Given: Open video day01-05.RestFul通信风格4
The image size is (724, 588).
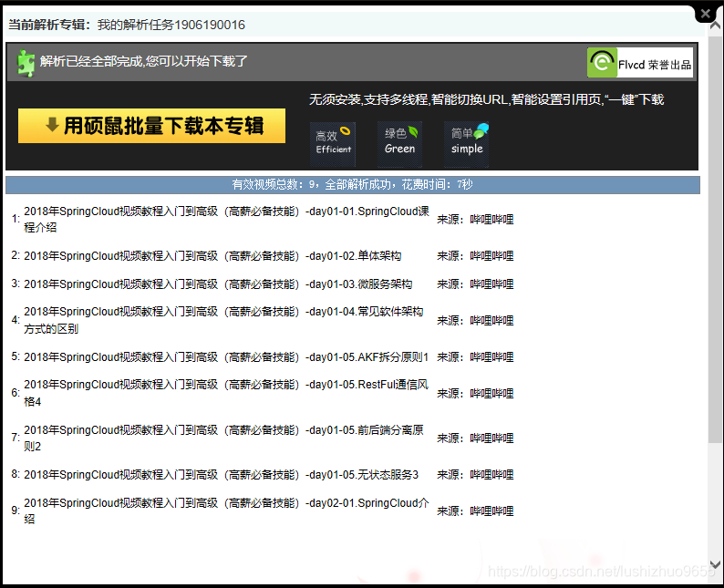Looking at the screenshot, I should (x=226, y=393).
